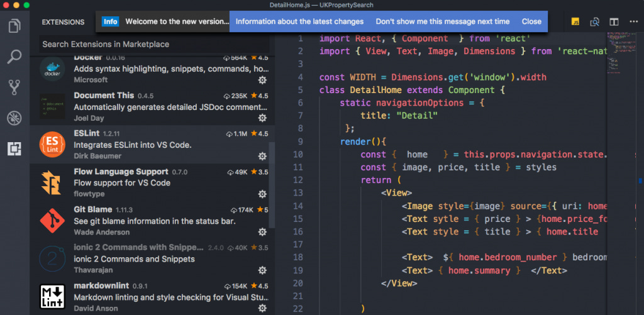The image size is (644, 315).
Task: Click the EXTENSIONS panel header
Action: pyautogui.click(x=64, y=22)
